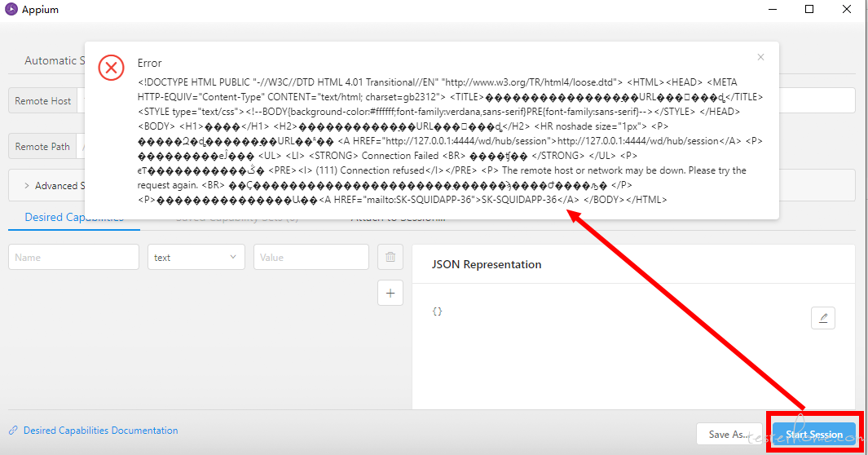This screenshot has height=455, width=868.
Task: Select the Automatic Server tab
Action: click(55, 61)
